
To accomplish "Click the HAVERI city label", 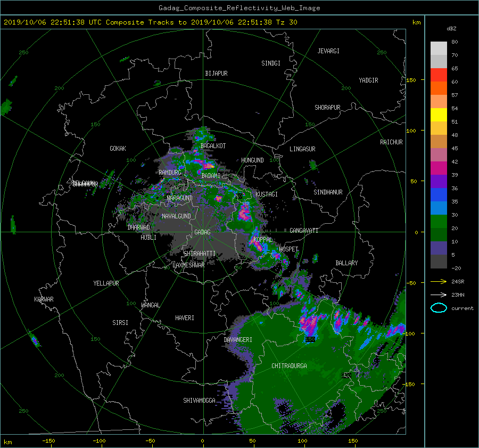I will pos(185,318).
